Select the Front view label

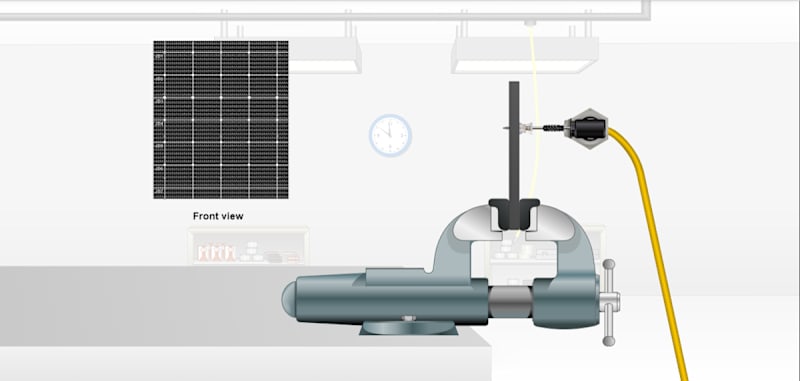(x=218, y=216)
